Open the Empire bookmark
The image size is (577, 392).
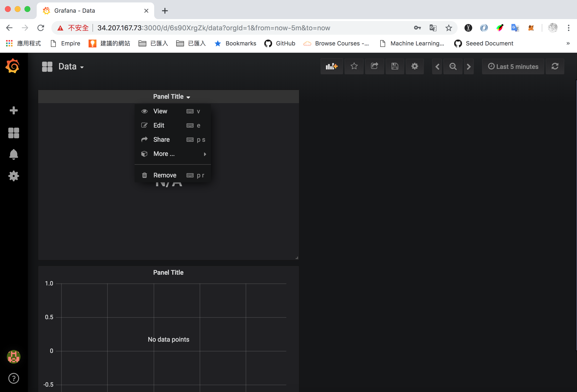66,44
